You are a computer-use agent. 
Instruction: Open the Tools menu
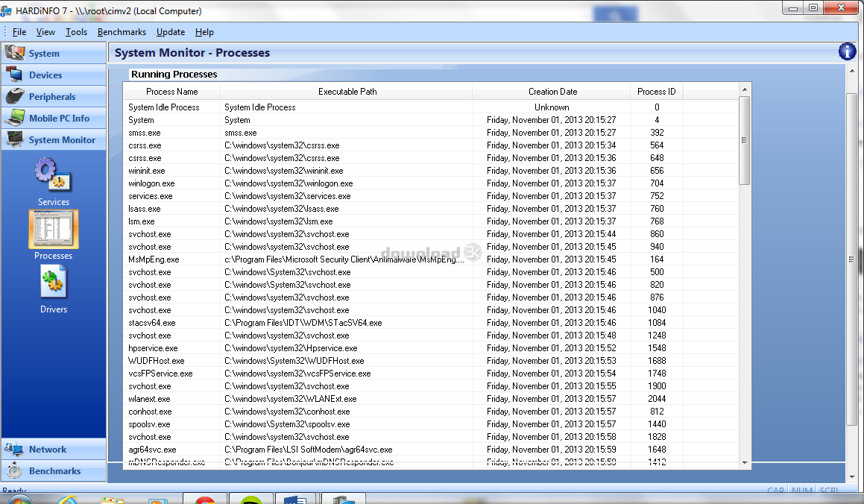[x=76, y=32]
